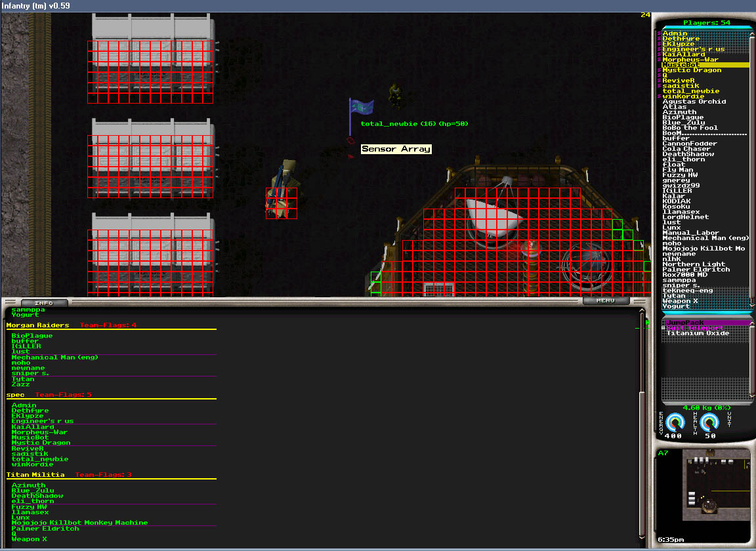Click the Titan Militia team header
Screen dimensions: 756x551
pyautogui.click(x=35, y=474)
